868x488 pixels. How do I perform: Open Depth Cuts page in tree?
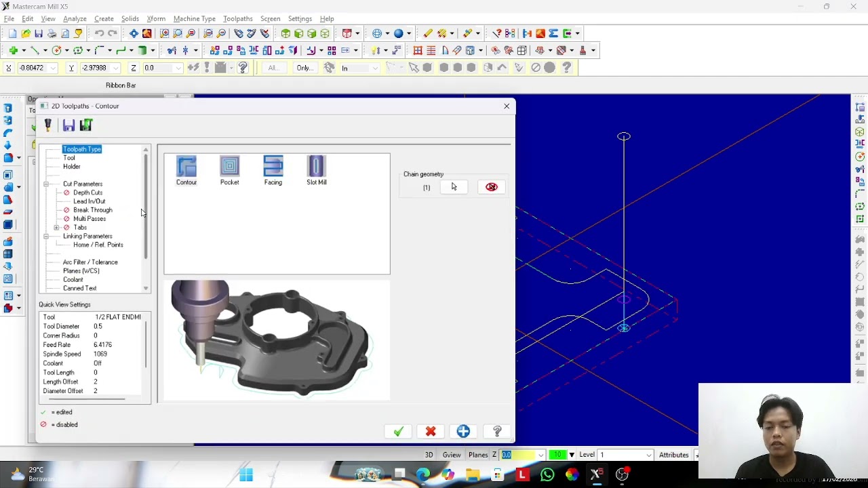(x=87, y=192)
